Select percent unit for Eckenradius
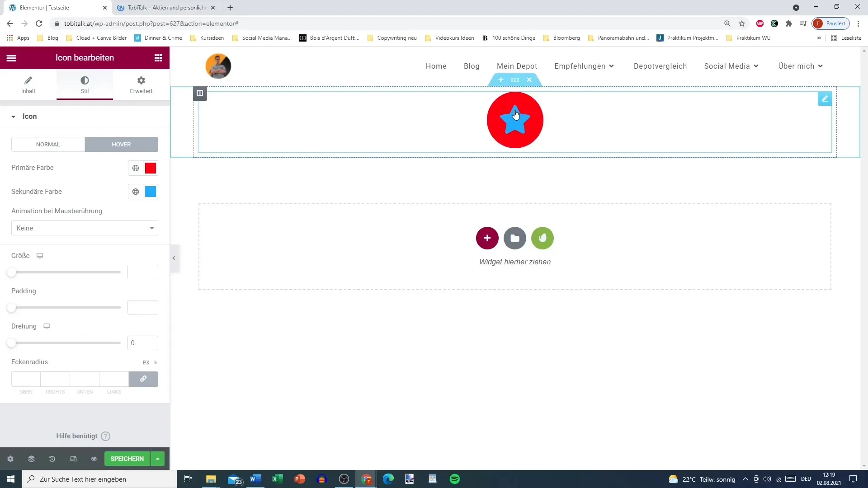868x488 pixels. [155, 362]
